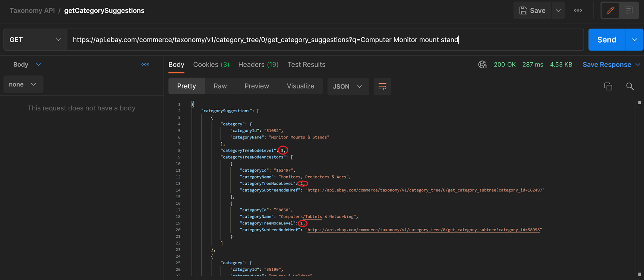
Task: Toggle line wrap icon
Action: coord(382,87)
